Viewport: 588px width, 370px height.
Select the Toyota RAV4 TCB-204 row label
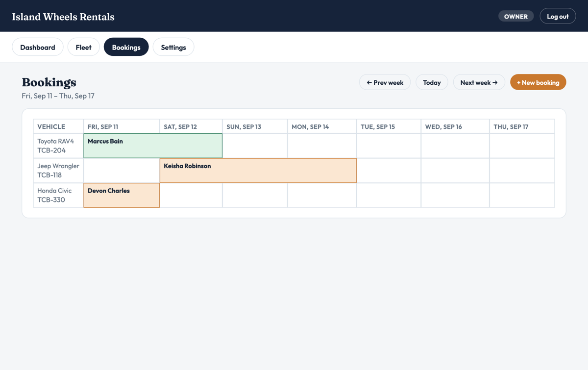point(59,146)
